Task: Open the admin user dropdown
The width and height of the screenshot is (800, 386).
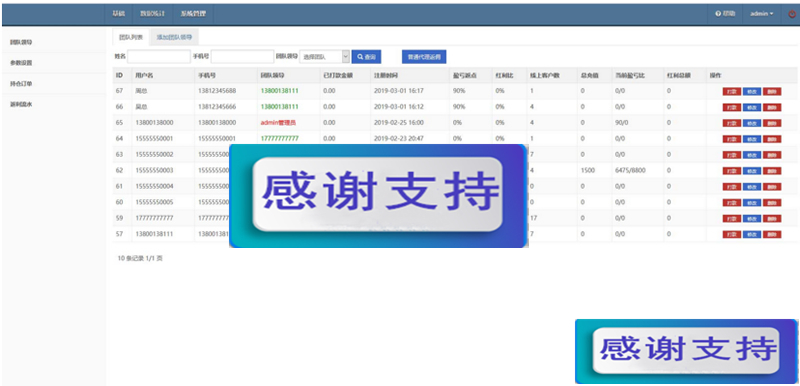Action: pos(761,14)
